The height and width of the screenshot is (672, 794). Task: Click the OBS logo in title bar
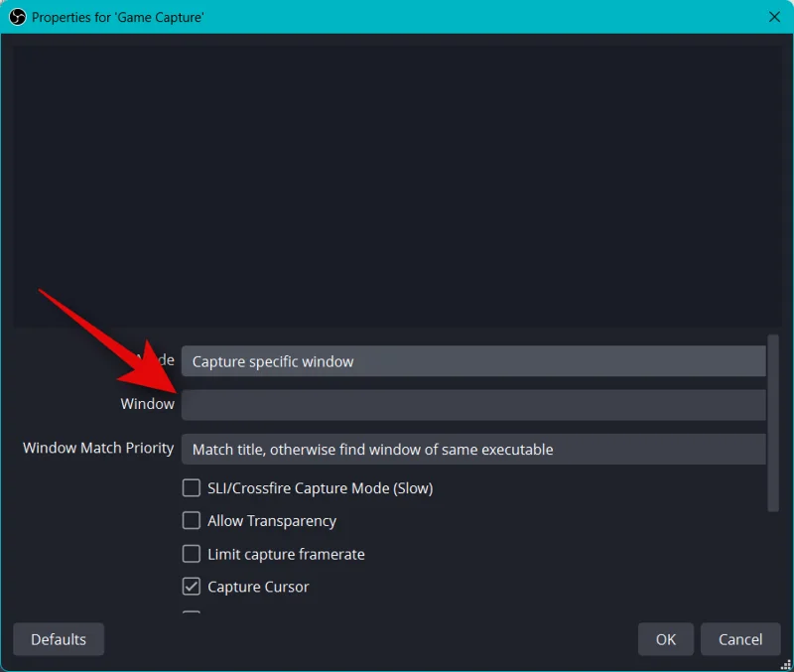pyautogui.click(x=17, y=17)
